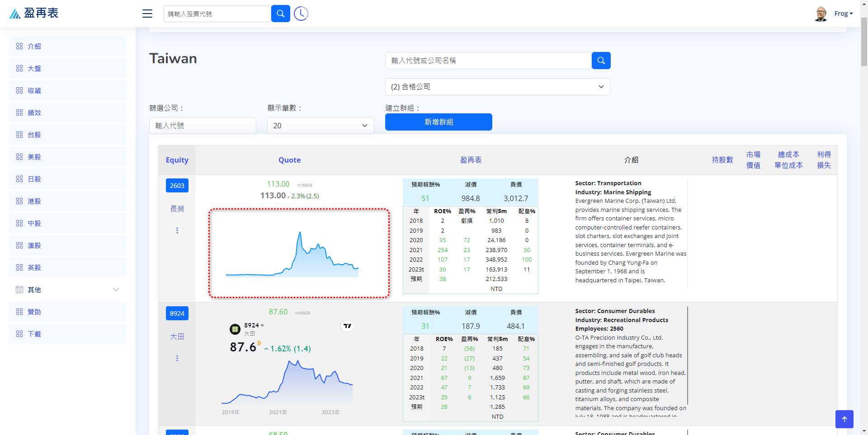
Task: Click 預期報酬% value 51 for 2603
Action: point(425,198)
